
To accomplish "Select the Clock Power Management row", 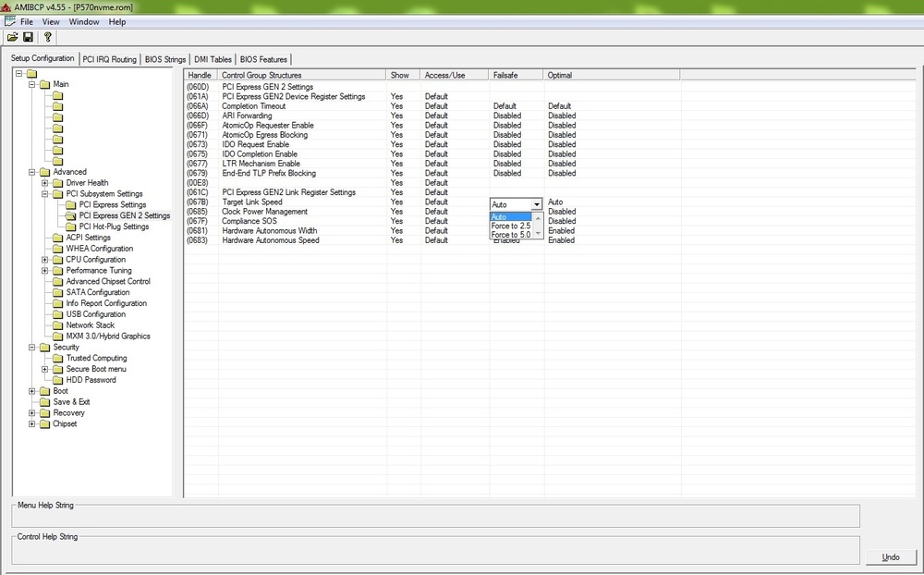I will click(264, 212).
